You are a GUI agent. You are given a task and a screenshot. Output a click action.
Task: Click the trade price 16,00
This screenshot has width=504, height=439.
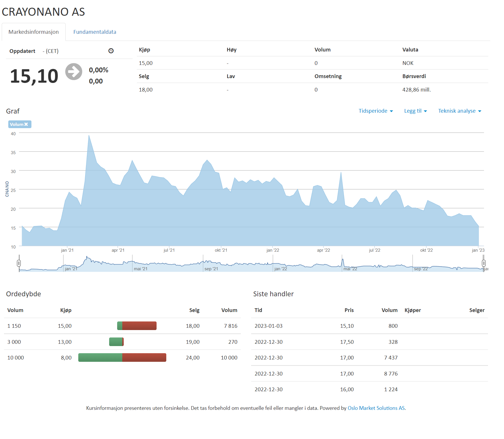tap(347, 389)
